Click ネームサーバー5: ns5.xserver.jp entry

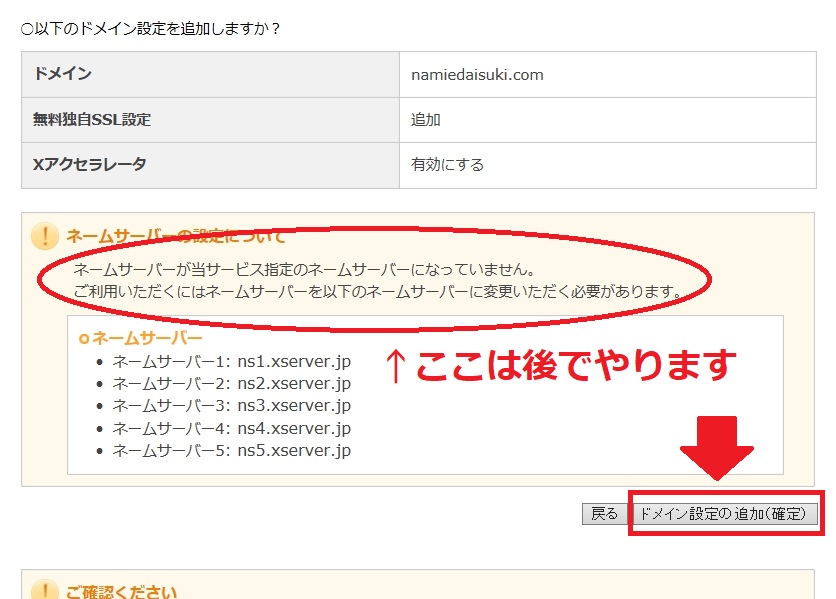click(x=231, y=450)
